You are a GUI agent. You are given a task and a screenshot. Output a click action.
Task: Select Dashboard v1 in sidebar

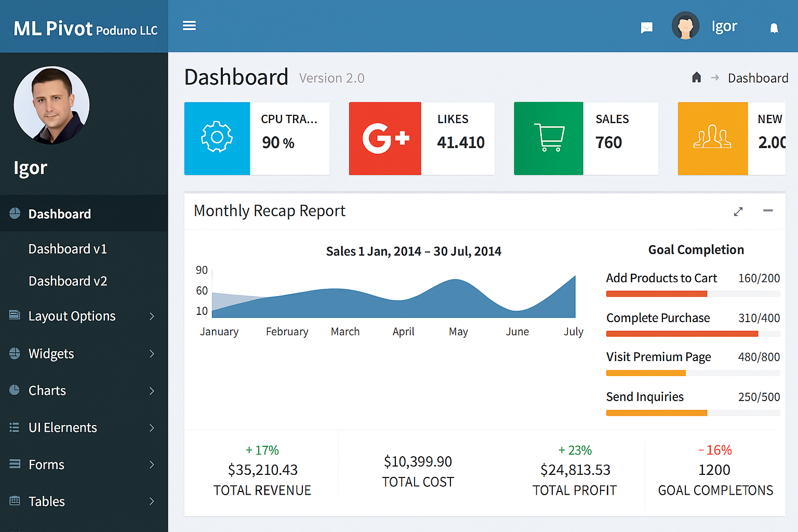click(x=68, y=249)
